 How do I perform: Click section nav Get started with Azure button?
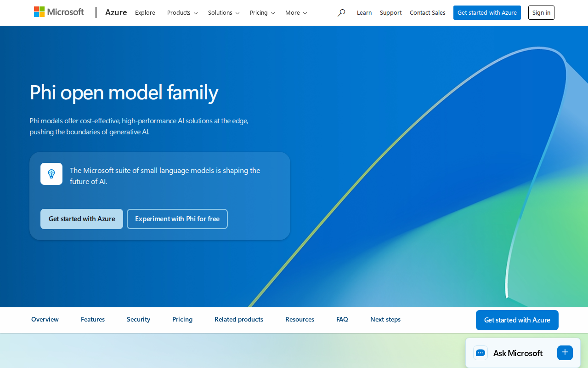517,320
